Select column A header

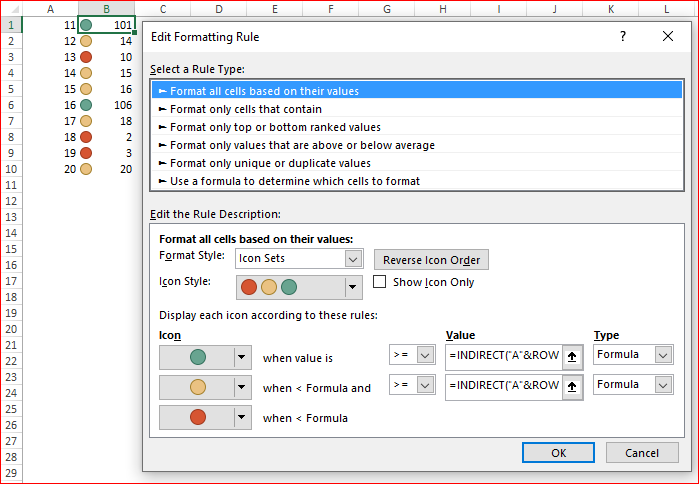pyautogui.click(x=50, y=9)
